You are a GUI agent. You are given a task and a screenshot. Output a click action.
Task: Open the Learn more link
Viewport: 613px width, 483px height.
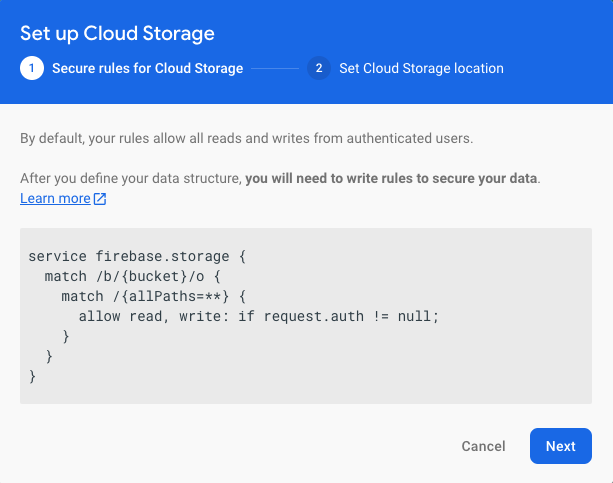(x=55, y=199)
